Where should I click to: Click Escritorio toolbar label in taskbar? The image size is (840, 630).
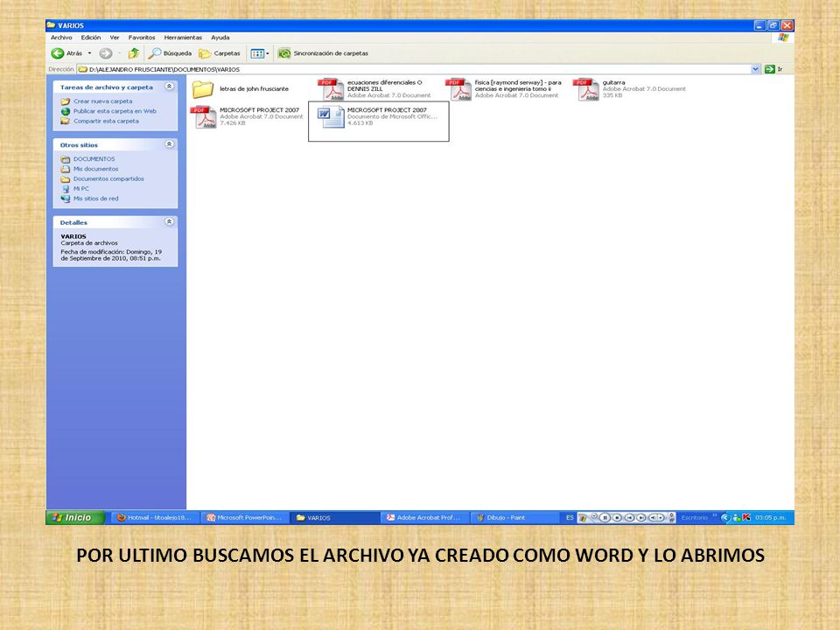tap(694, 517)
